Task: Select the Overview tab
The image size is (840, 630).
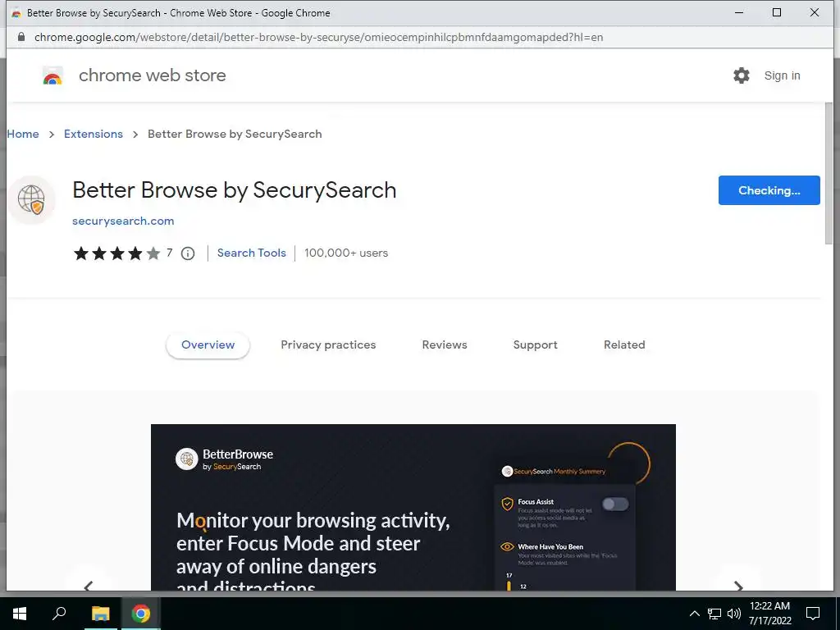Action: 208,345
